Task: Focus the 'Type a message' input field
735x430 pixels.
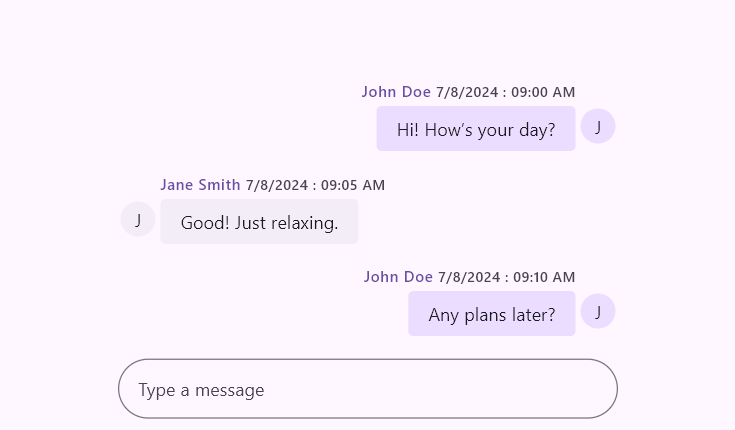Action: click(x=368, y=389)
